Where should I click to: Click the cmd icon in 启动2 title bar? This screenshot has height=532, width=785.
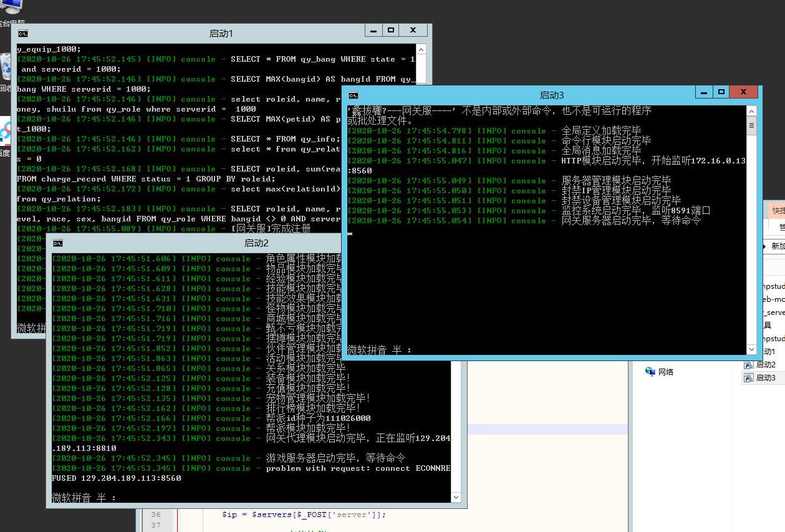pyautogui.click(x=57, y=243)
